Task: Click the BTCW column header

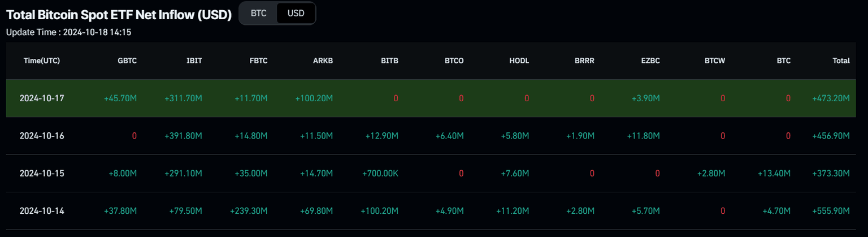Action: coord(715,61)
